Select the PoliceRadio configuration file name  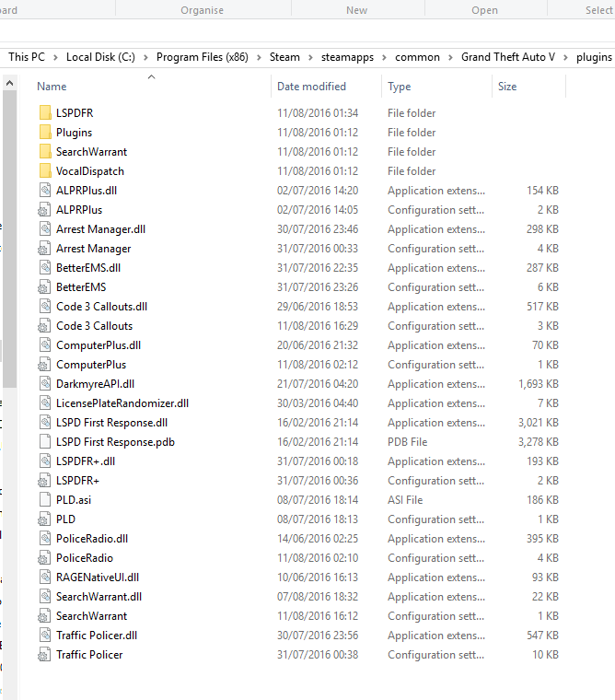click(x=85, y=558)
